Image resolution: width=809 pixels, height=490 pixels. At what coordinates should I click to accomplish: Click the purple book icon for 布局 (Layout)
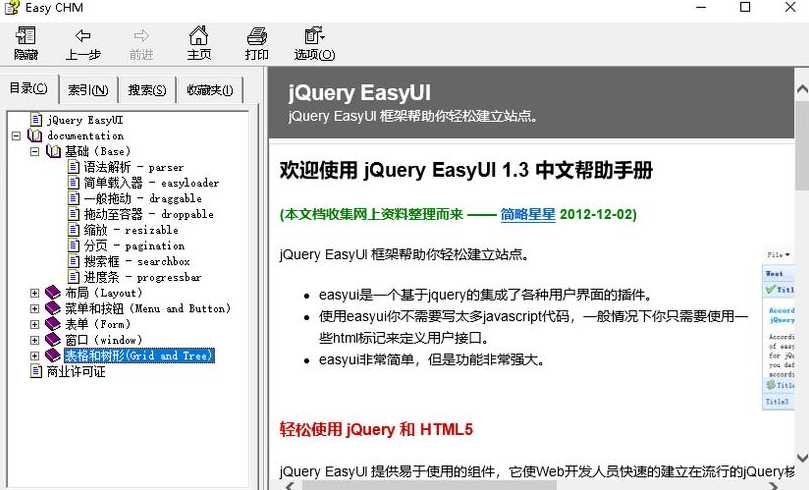53,292
